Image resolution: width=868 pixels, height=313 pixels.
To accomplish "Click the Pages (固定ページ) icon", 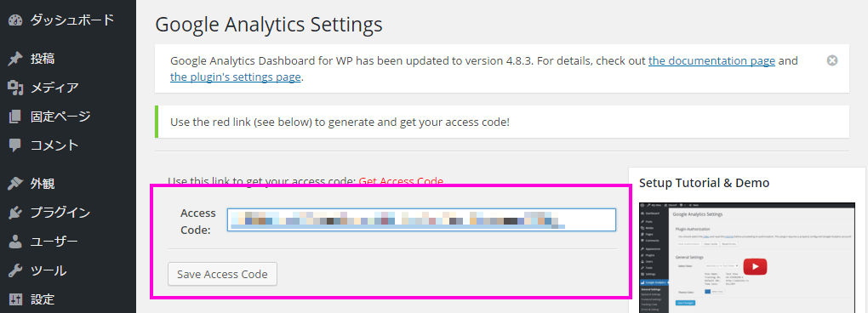I will (x=15, y=117).
